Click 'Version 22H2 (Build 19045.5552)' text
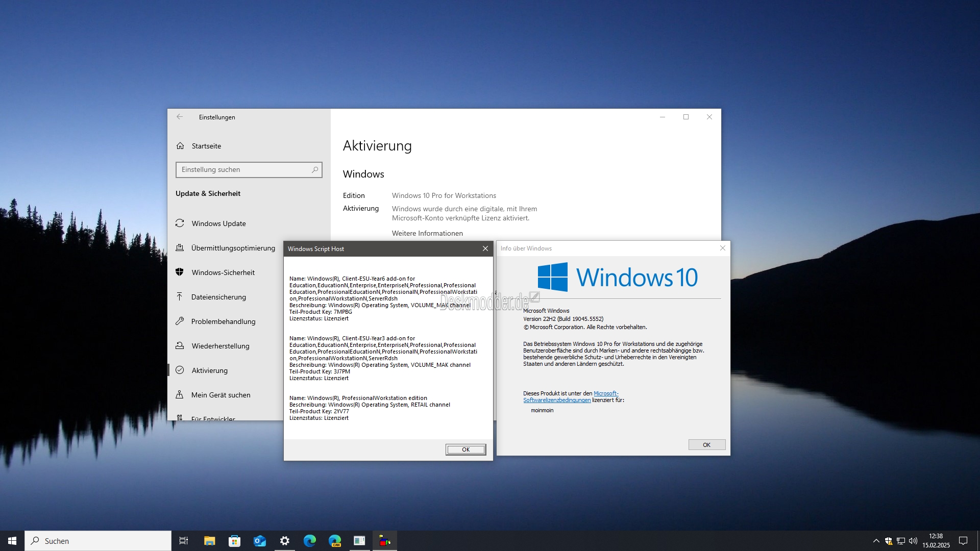Image resolution: width=980 pixels, height=551 pixels. click(563, 319)
